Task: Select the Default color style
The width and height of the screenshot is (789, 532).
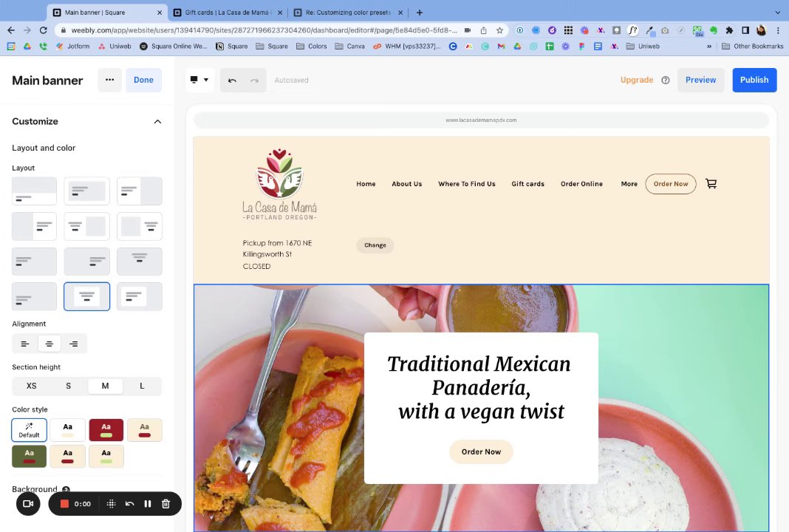Action: click(30, 430)
